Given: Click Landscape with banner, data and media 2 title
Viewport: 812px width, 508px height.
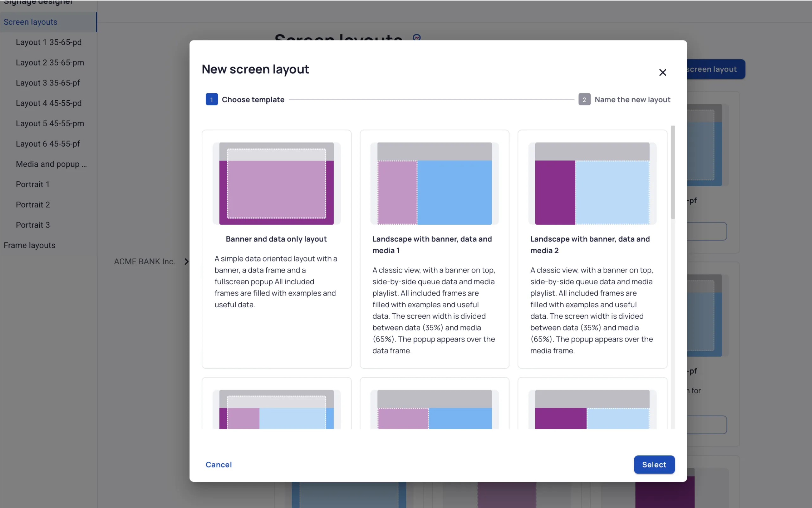Looking at the screenshot, I should 590,245.
